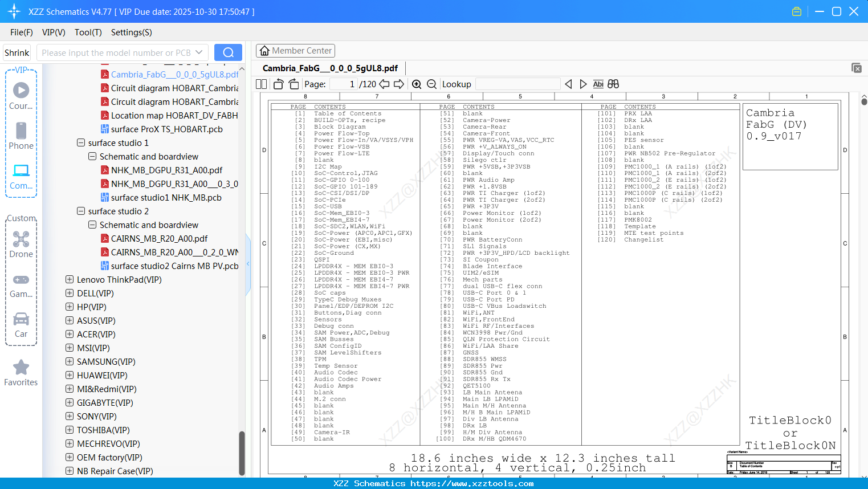This screenshot has width=868, height=489.
Task: Click the Abi text tool icon
Action: (598, 84)
